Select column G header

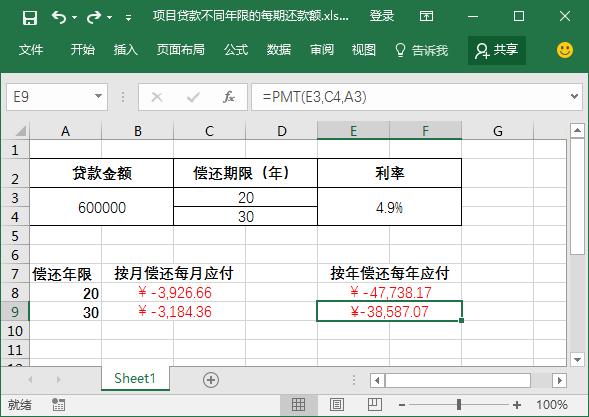[497, 131]
